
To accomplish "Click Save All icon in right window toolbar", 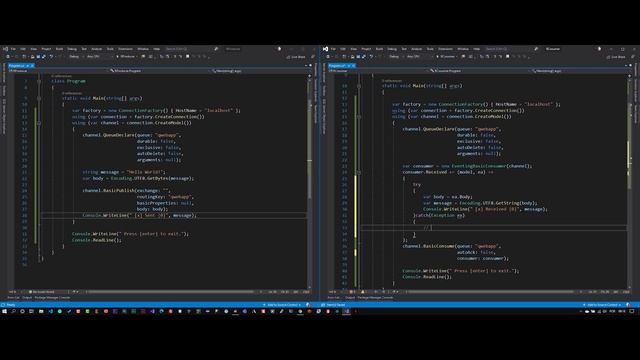I will [x=363, y=57].
